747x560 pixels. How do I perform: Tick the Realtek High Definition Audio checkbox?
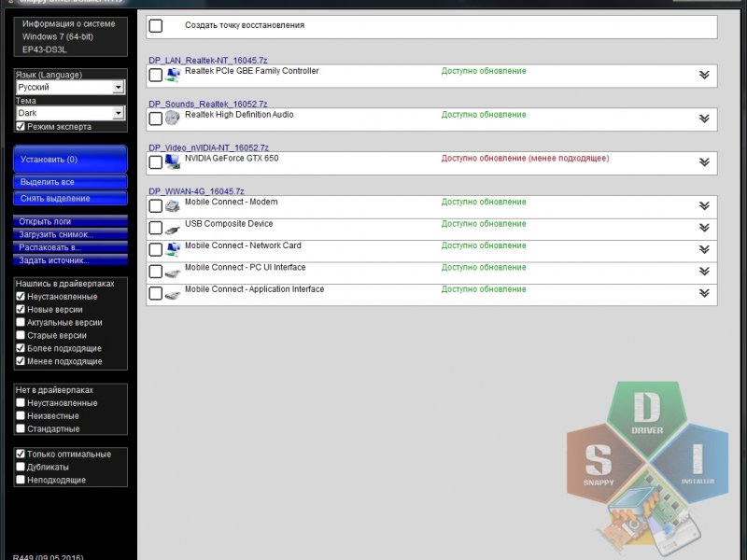tap(156, 119)
